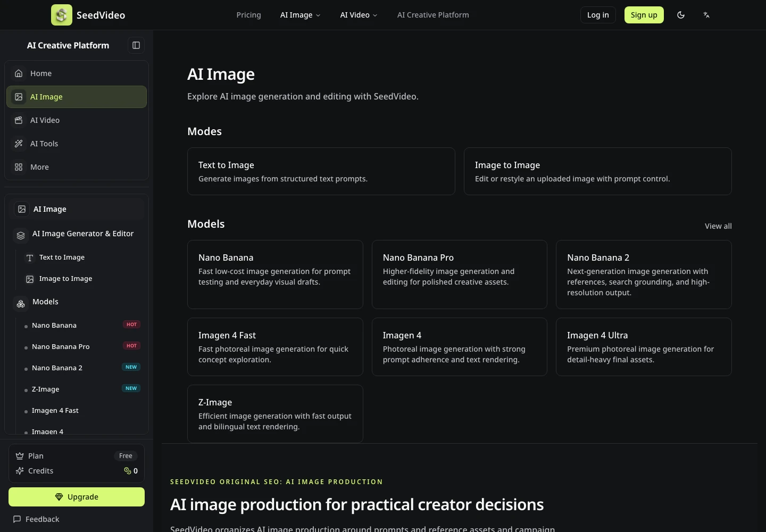Select AI Tools in the sidebar menu
766x532 pixels.
(x=77, y=144)
